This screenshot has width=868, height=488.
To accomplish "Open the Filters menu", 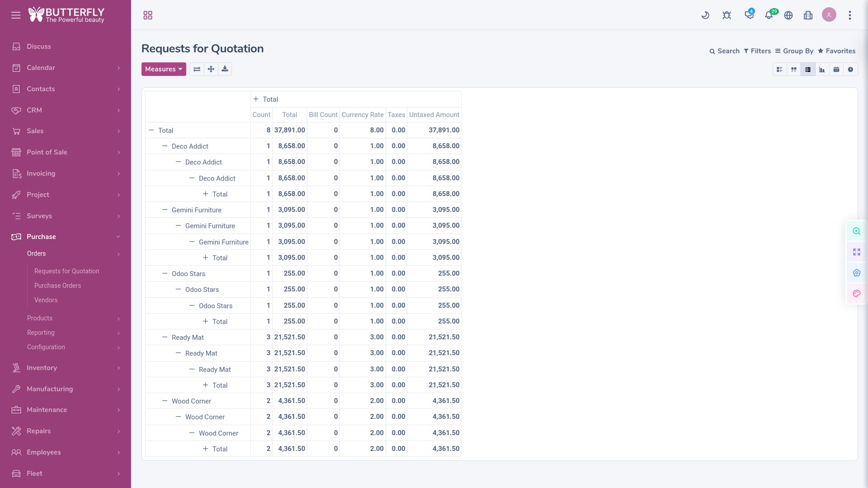I will [x=757, y=51].
